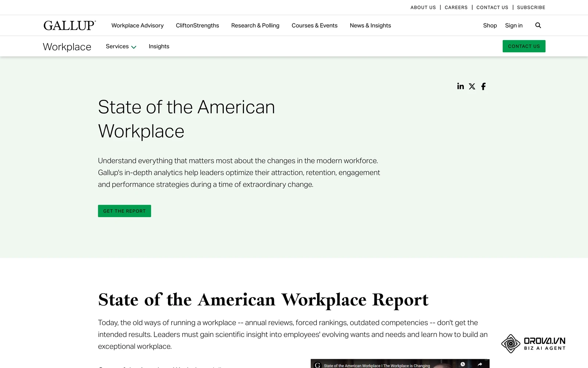This screenshot has width=588, height=368.
Task: Click the Watch later clock icon on the video
Action: (x=463, y=364)
